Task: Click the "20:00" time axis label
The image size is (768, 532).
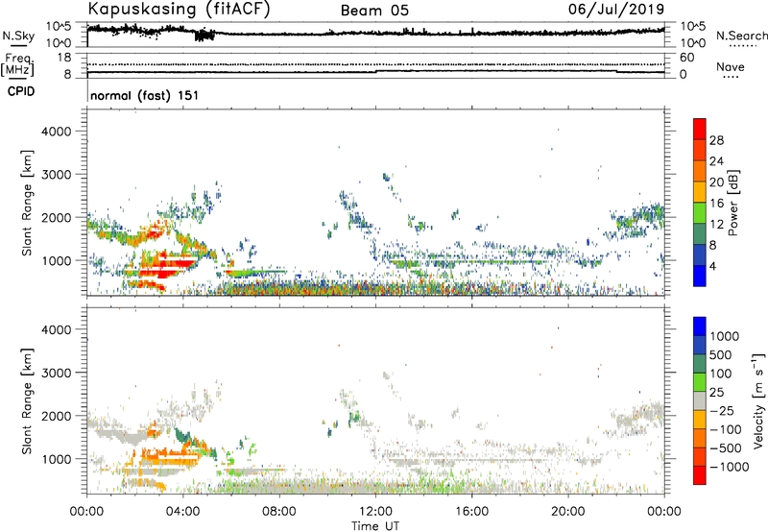Action: 567,512
